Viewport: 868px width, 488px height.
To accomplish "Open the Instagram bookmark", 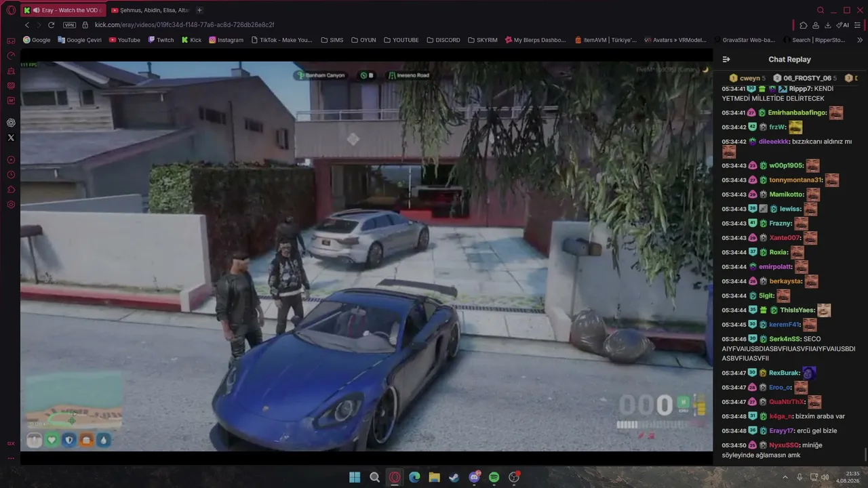I will (226, 40).
